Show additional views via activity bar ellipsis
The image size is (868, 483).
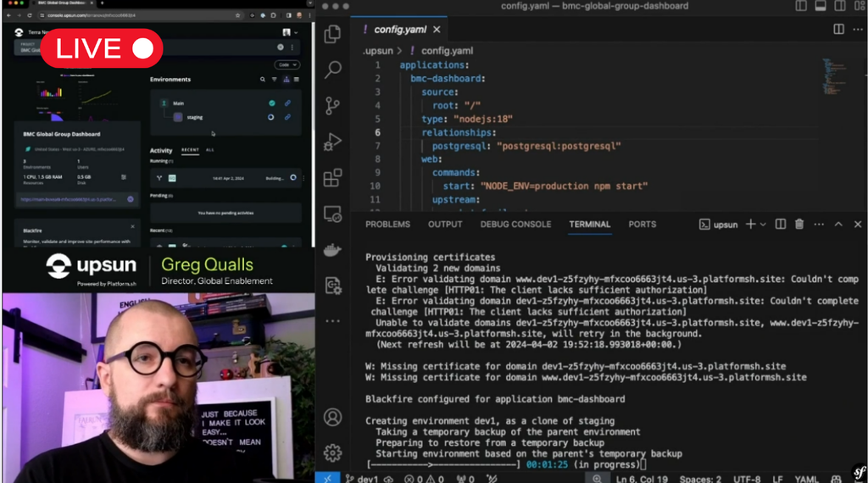(x=332, y=321)
